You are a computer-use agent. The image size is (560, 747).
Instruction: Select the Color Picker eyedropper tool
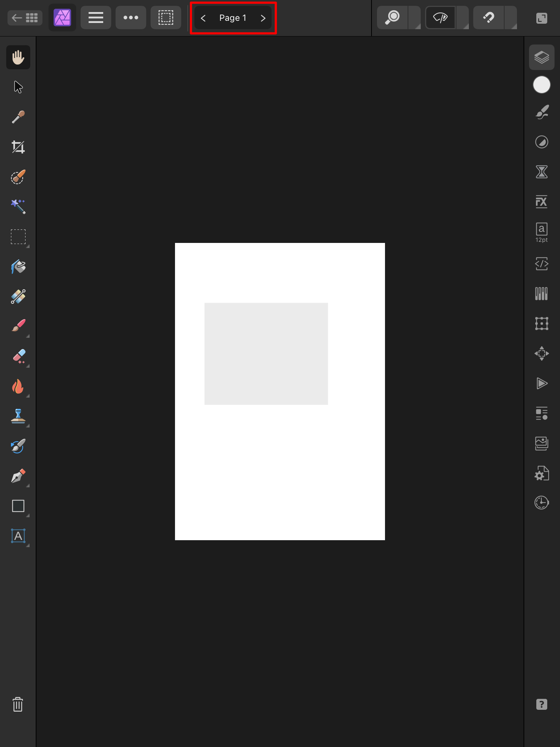pos(18,117)
